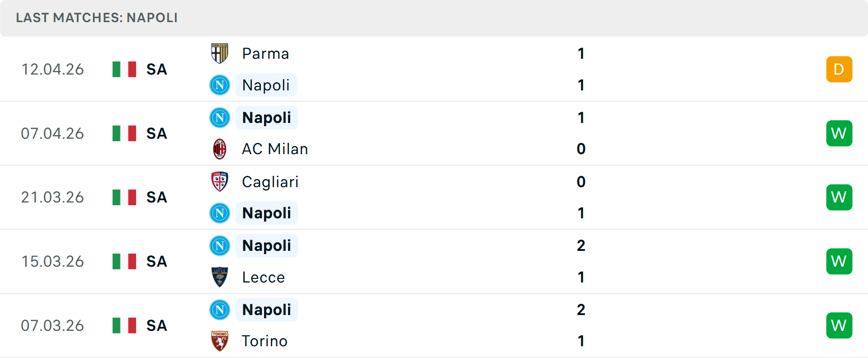
Task: Click the AC Milan club logo
Action: pos(220,149)
